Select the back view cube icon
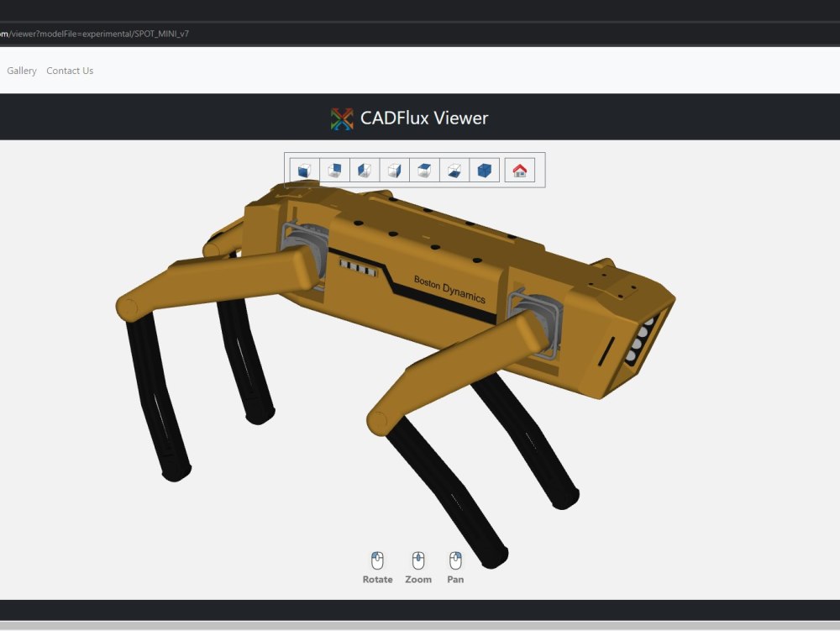 (x=335, y=171)
